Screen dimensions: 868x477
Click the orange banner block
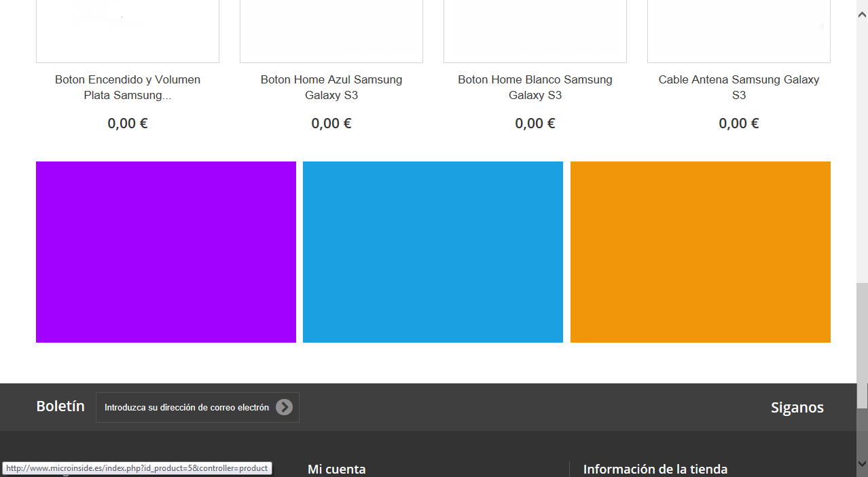[x=700, y=252]
